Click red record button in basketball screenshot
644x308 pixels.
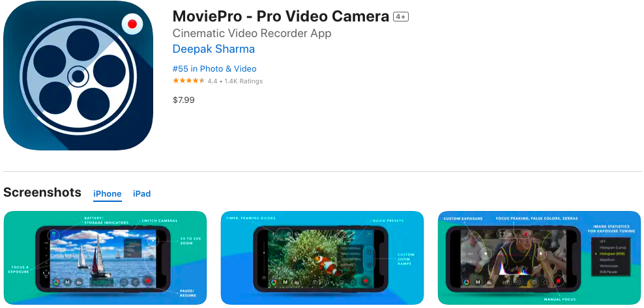pos(558,281)
